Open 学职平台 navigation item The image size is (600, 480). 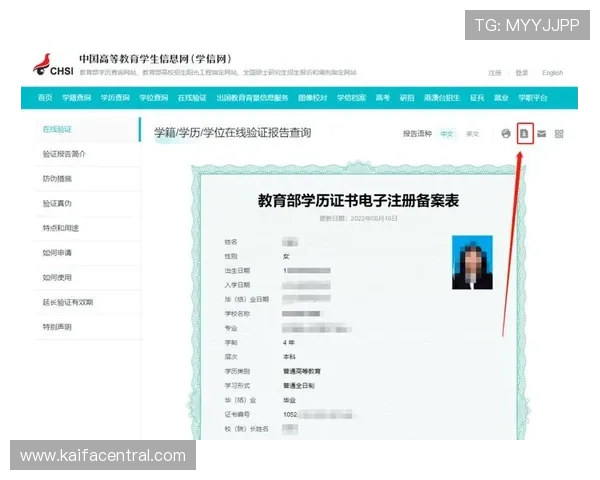[x=533, y=98]
